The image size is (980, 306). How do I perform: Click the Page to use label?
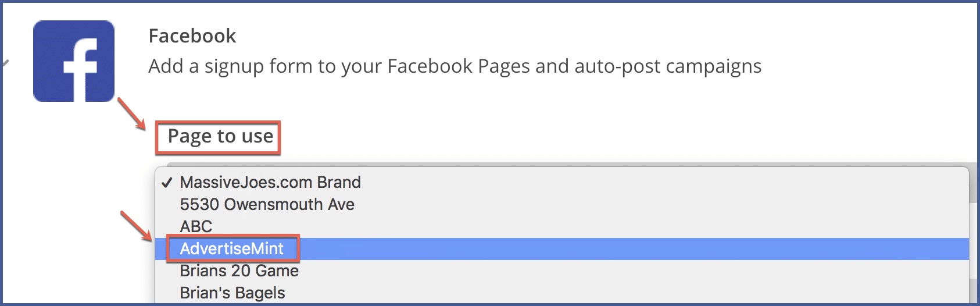pyautogui.click(x=220, y=136)
